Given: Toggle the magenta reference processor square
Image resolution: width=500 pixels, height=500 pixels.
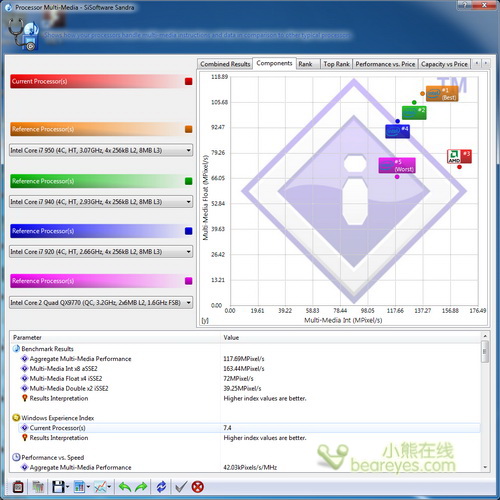Looking at the screenshot, I should [x=189, y=281].
